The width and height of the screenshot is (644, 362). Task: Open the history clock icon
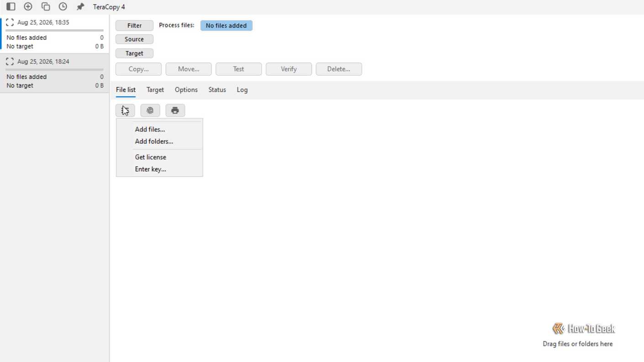[63, 6]
